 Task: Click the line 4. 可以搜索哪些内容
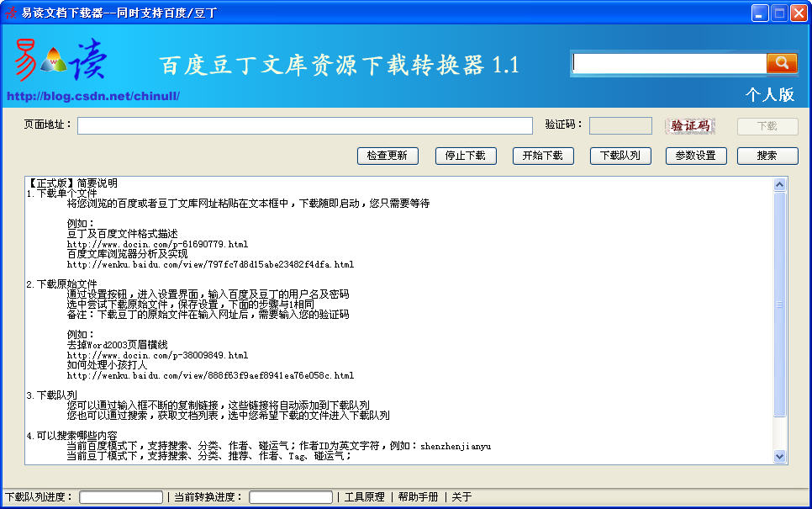[72, 436]
